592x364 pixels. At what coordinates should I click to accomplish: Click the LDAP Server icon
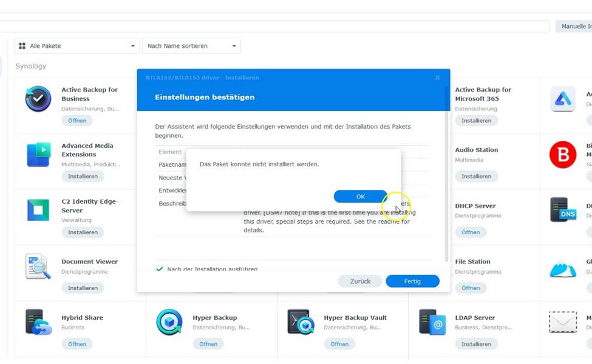tap(432, 322)
